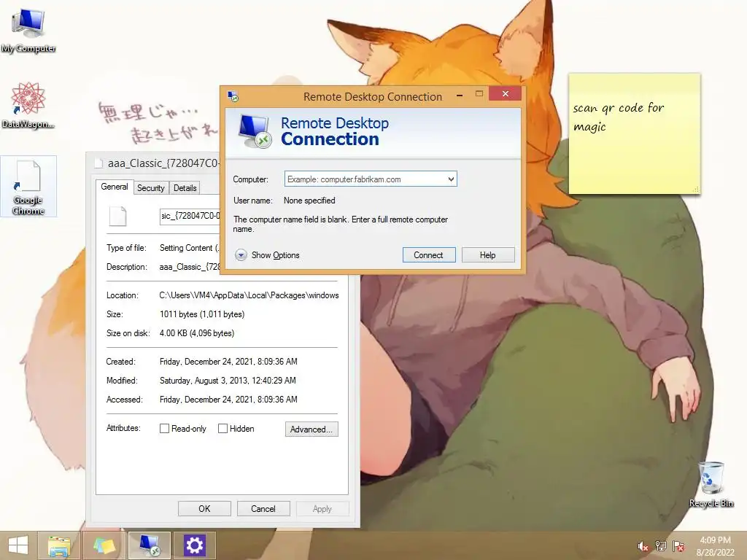Open the DataWagon desktop shortcut
This screenshot has width=747, height=560.
(x=28, y=105)
